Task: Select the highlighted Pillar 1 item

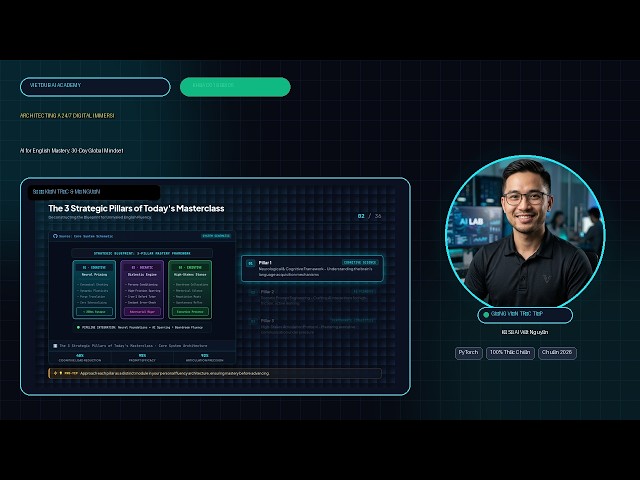Action: coord(312,269)
